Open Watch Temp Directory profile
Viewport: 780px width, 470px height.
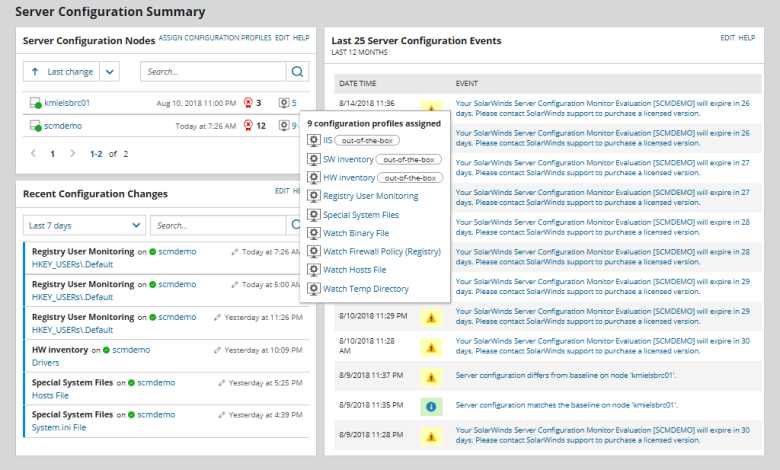point(366,288)
